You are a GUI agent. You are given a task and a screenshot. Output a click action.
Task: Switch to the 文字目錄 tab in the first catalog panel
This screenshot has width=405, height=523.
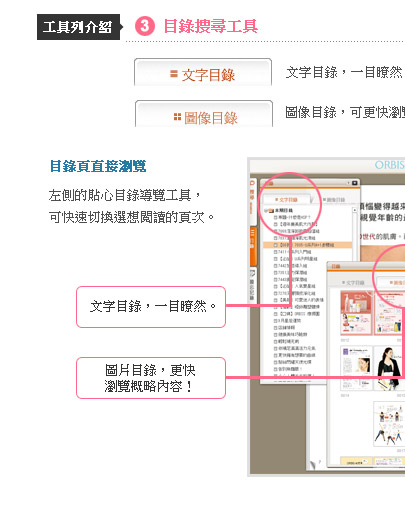point(286,199)
